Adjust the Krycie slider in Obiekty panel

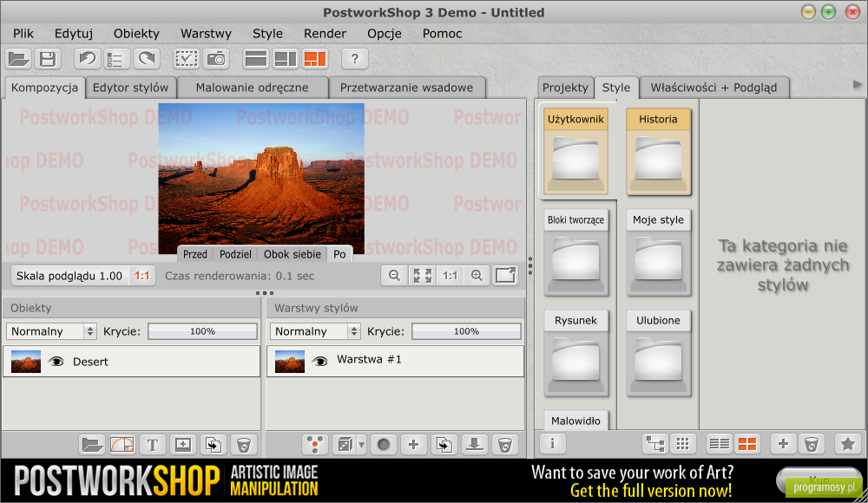(202, 331)
